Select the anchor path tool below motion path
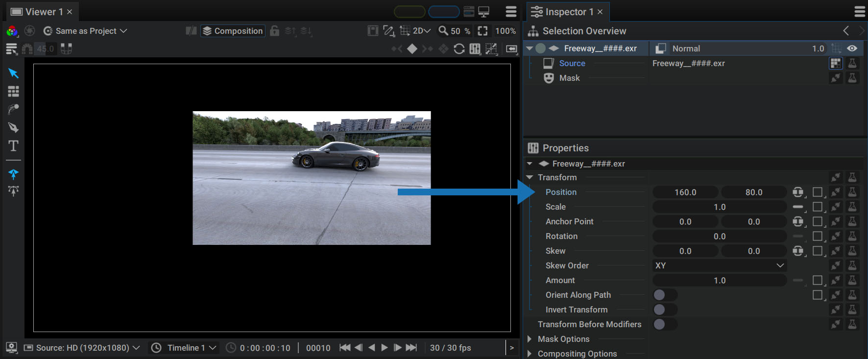 [x=13, y=191]
